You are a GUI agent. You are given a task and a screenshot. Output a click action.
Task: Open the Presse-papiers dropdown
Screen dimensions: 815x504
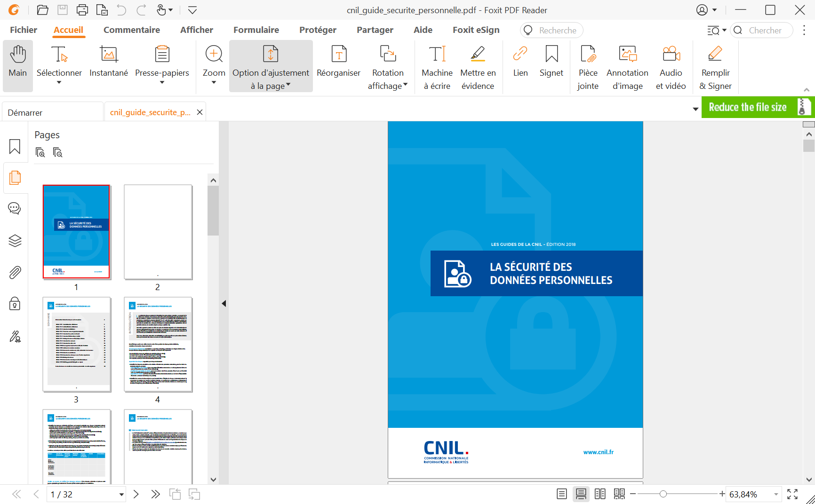coord(162,83)
